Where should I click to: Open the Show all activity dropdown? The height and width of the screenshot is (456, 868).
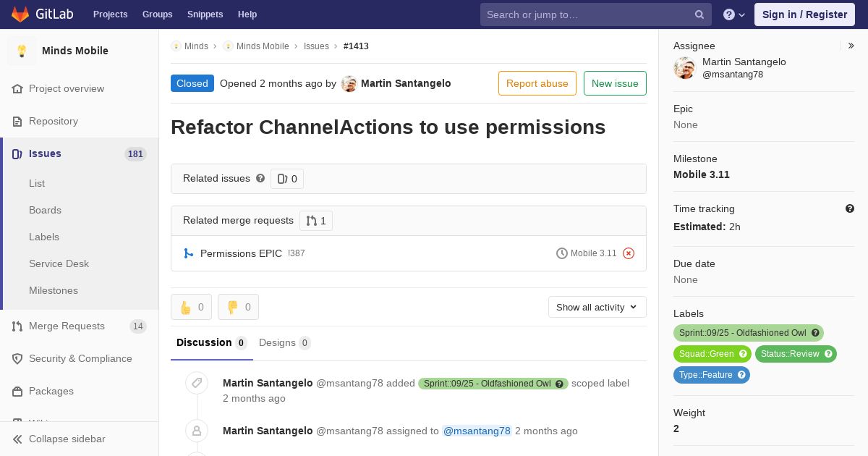(x=597, y=307)
